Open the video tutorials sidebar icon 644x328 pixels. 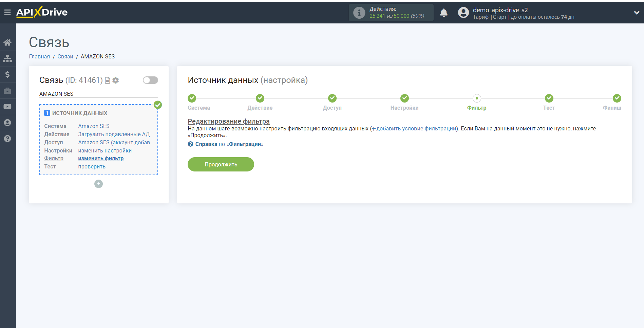coord(7,107)
